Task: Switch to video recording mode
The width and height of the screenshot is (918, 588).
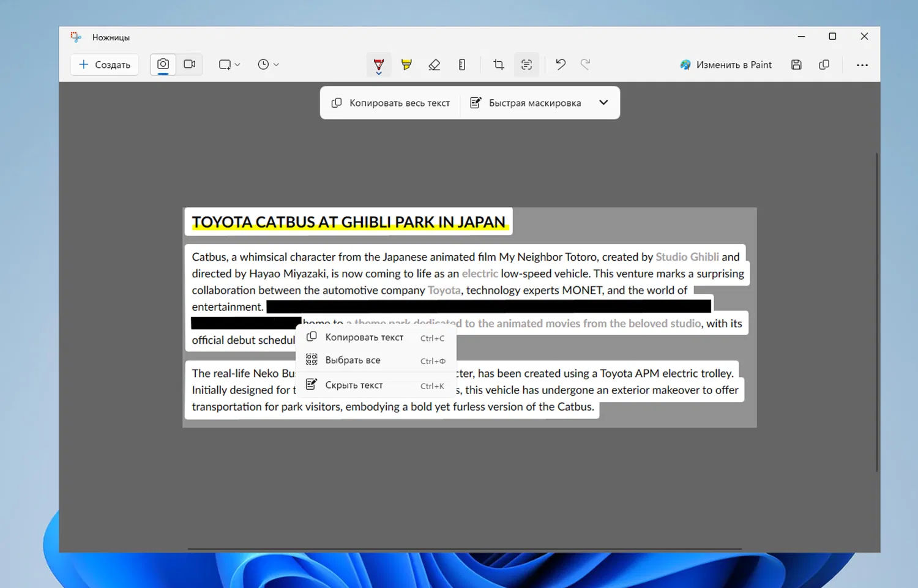Action: click(x=190, y=64)
